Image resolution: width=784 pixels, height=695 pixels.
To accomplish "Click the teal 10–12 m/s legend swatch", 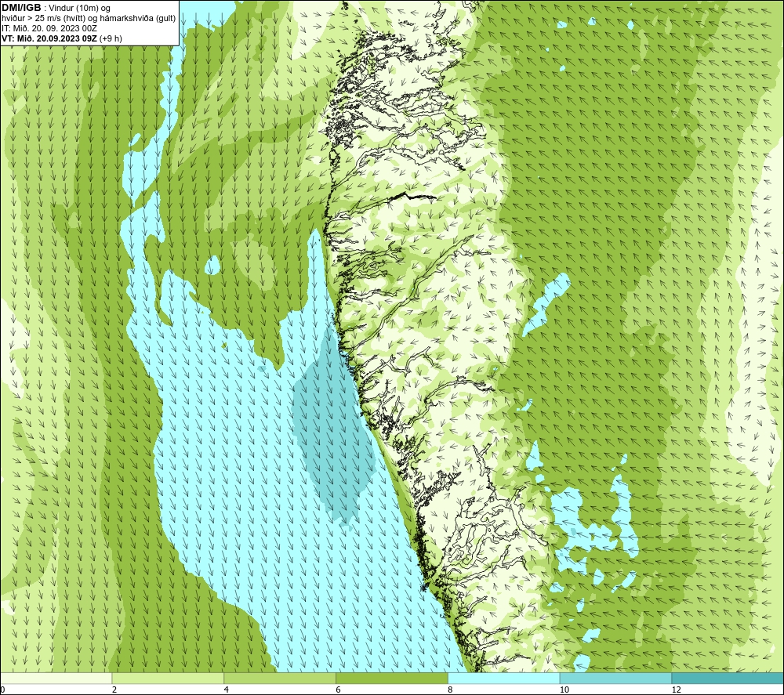I will coord(616,678).
